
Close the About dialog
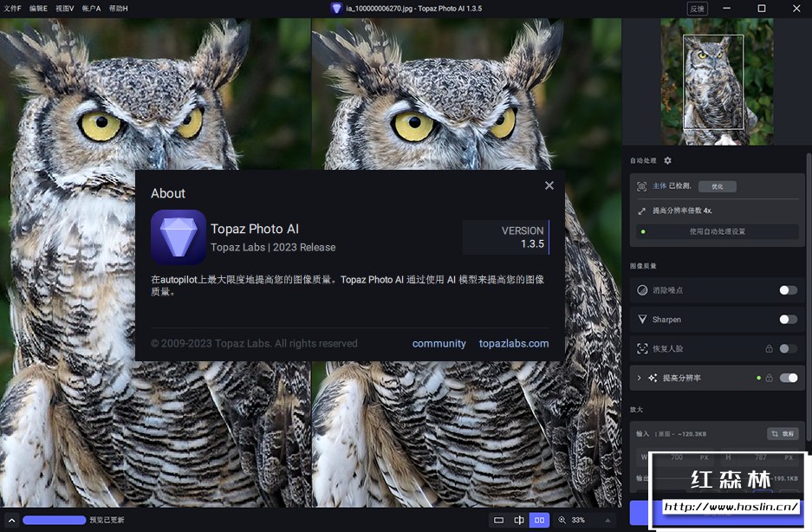tap(549, 185)
